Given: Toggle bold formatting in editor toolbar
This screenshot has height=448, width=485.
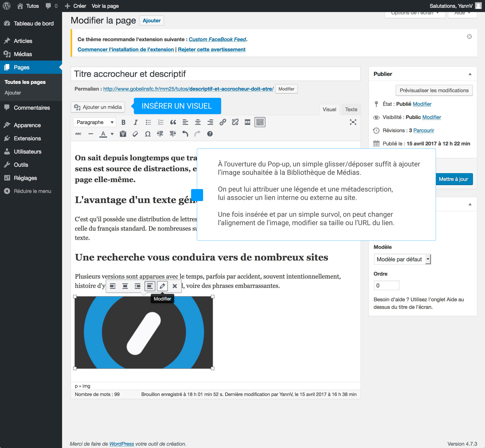Looking at the screenshot, I should [123, 122].
